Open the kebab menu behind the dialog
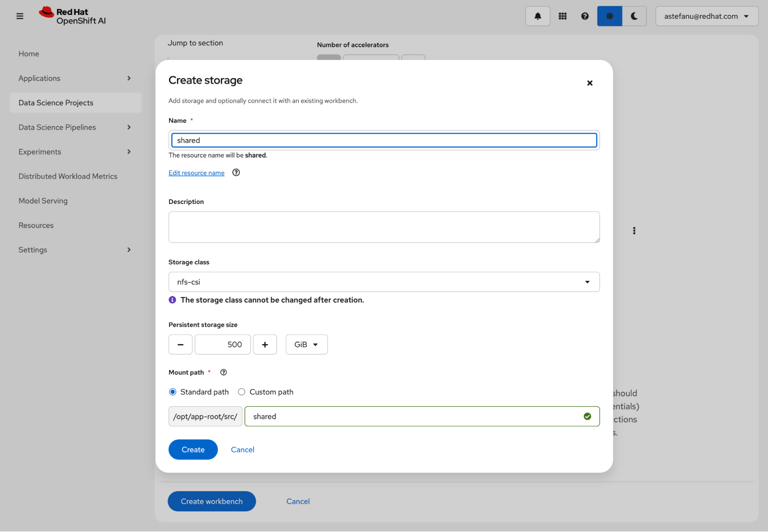Viewport: 768px width, 532px height. pyautogui.click(x=634, y=230)
